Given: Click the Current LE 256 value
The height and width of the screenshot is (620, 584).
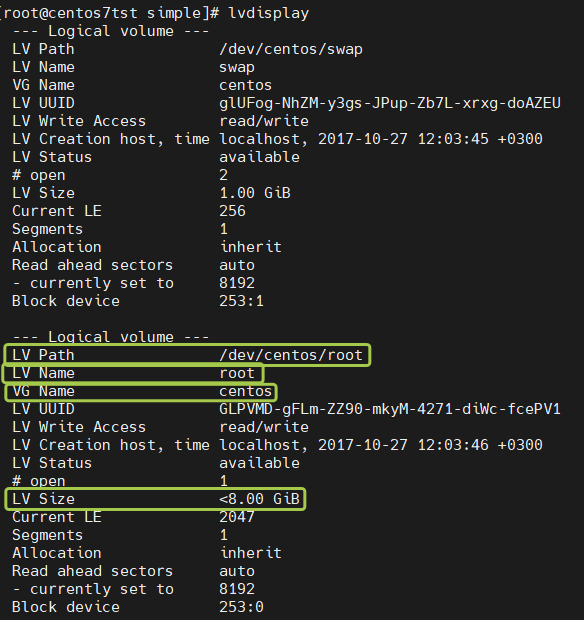Looking at the screenshot, I should (x=232, y=211).
